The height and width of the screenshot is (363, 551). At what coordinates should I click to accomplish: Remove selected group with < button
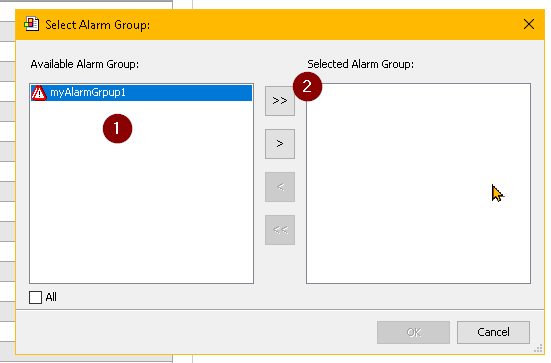(280, 187)
